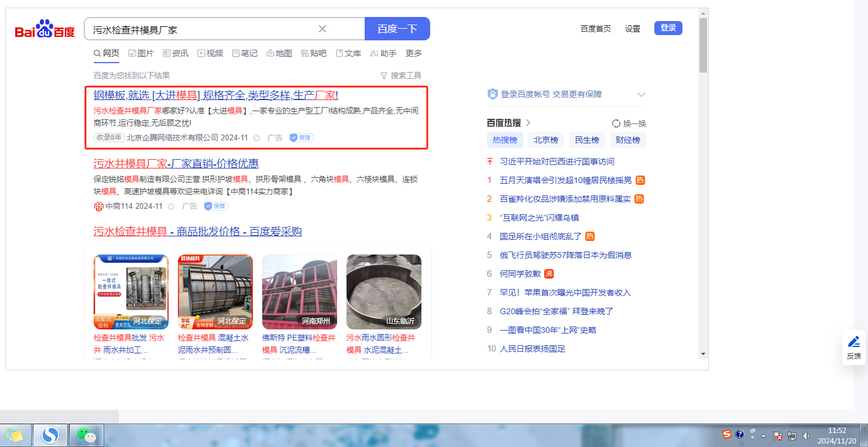
Task: Click the Sogou input method tray icon
Action: (727, 435)
